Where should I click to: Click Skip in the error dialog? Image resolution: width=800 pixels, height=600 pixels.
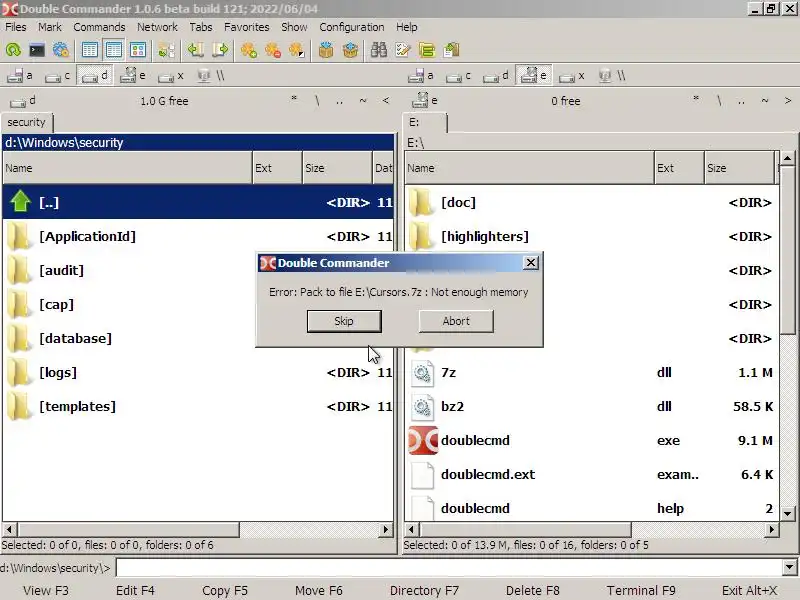(x=344, y=321)
